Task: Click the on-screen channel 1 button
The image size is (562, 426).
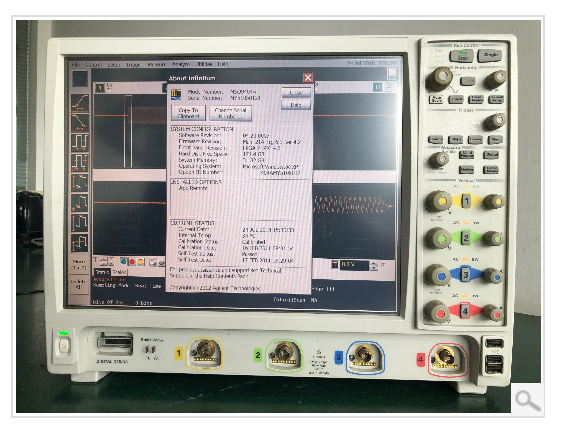Action: click(x=100, y=87)
